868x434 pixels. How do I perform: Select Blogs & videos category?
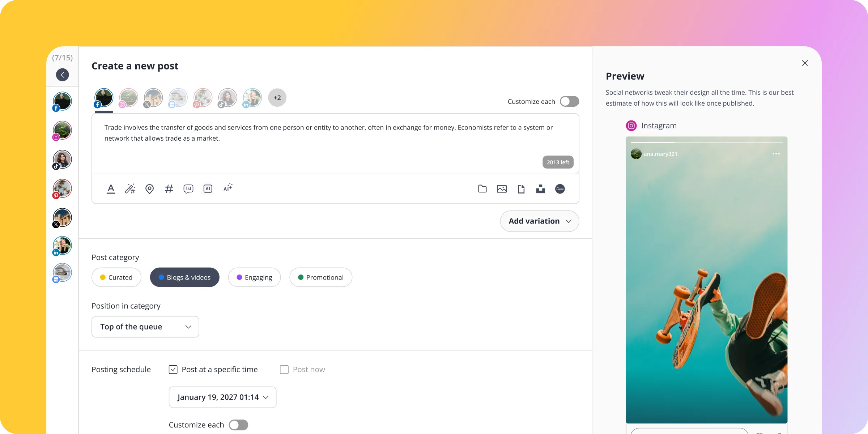pyautogui.click(x=185, y=277)
